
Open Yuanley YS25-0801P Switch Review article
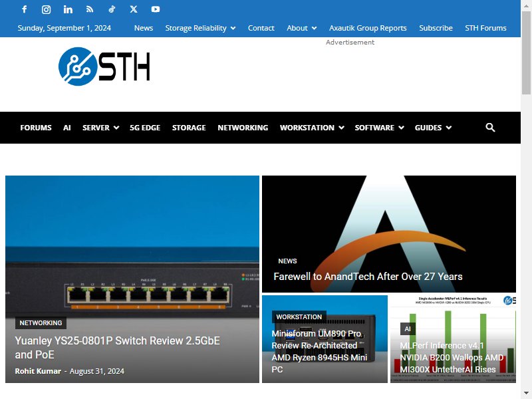[118, 347]
